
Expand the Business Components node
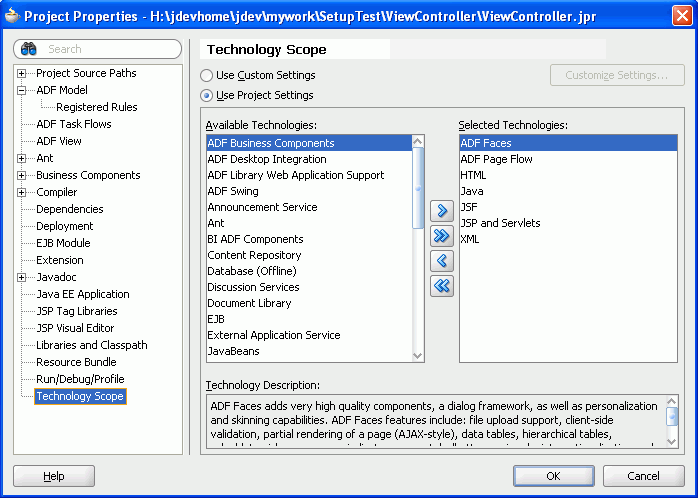pos(21,175)
